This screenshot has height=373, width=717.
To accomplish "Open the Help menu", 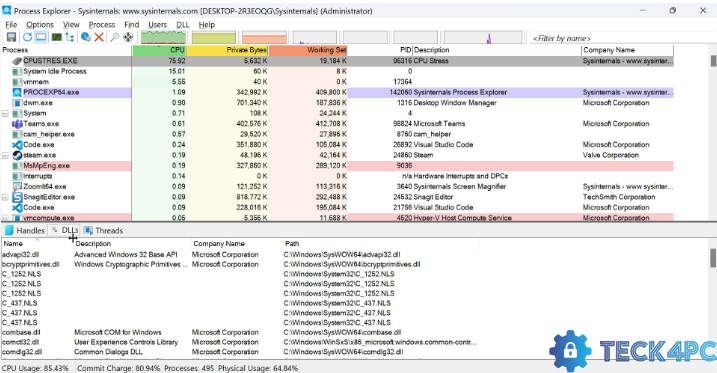I will (207, 25).
